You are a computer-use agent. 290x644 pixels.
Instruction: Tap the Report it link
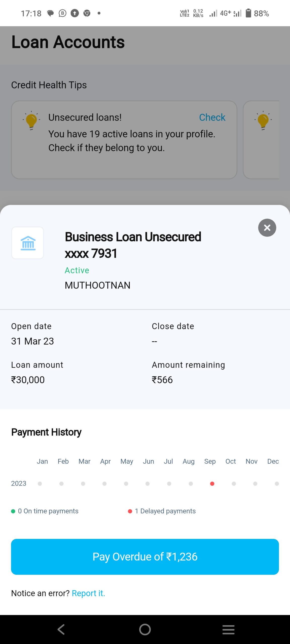[88, 593]
